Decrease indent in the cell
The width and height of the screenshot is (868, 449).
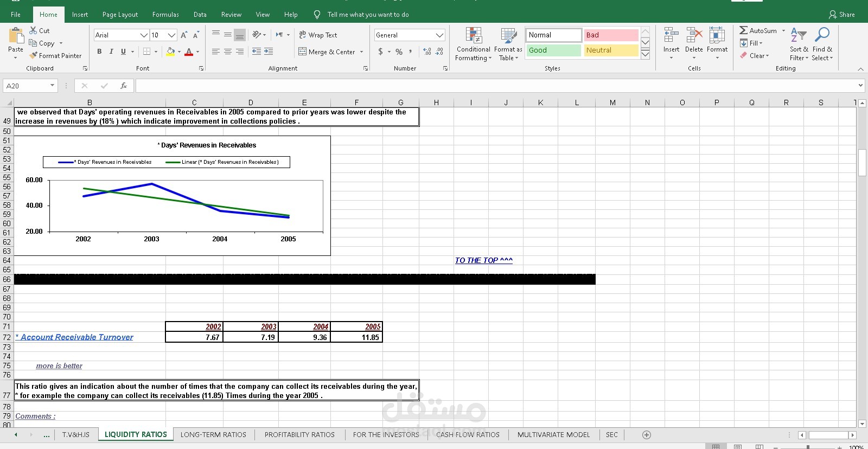click(x=257, y=52)
